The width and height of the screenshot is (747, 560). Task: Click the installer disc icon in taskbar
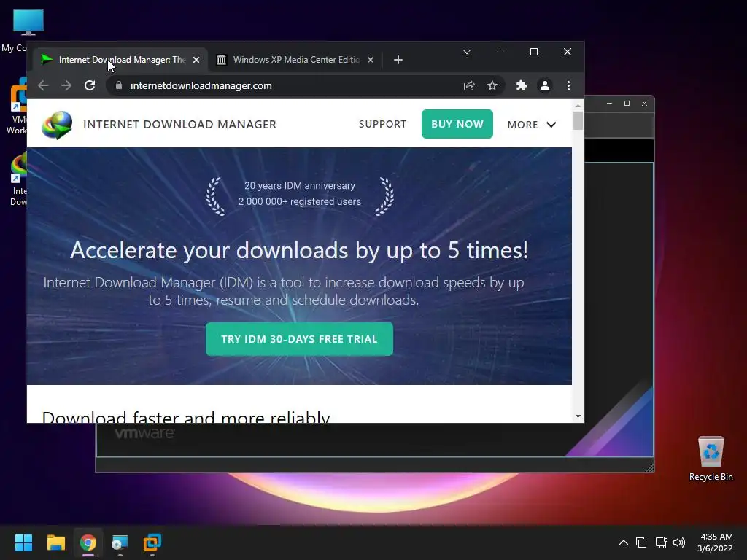[120, 542]
